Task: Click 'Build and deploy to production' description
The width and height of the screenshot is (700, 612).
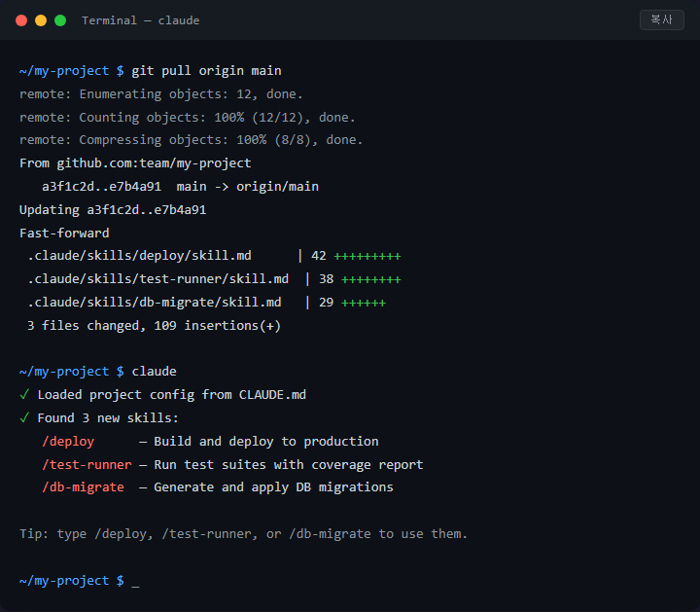Action: click(266, 442)
